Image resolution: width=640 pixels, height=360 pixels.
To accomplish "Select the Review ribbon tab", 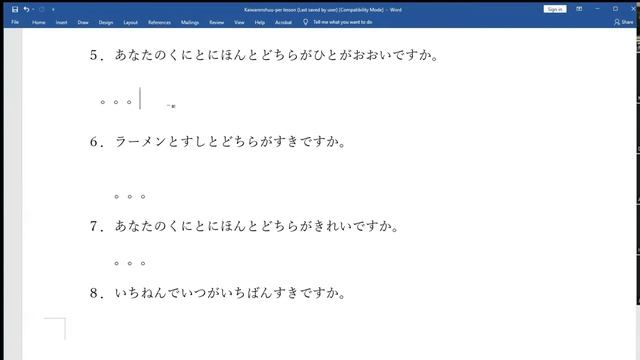I will [217, 22].
